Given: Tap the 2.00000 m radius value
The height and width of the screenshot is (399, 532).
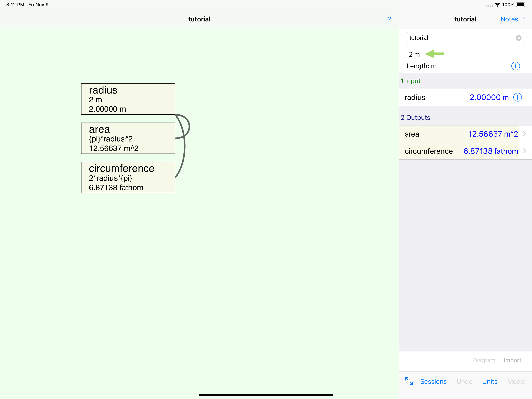Looking at the screenshot, I should tap(489, 97).
